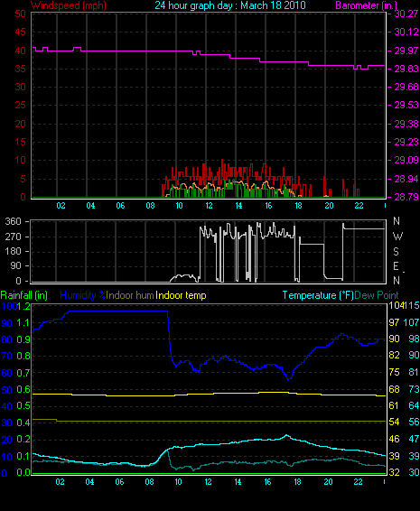Click the rainfall axis value 0.1
Viewport: 420px width, 511px height.
tap(23, 456)
